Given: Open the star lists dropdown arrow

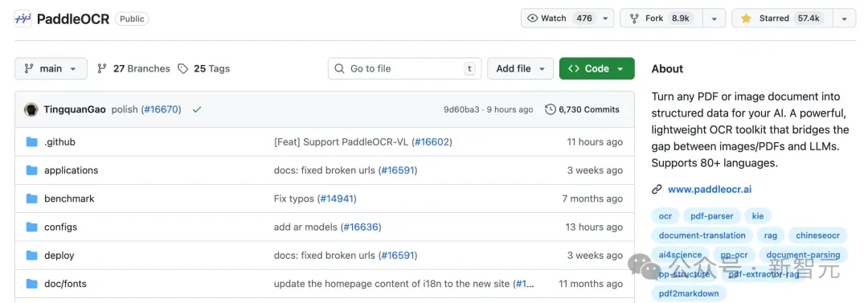Looking at the screenshot, I should point(844,18).
